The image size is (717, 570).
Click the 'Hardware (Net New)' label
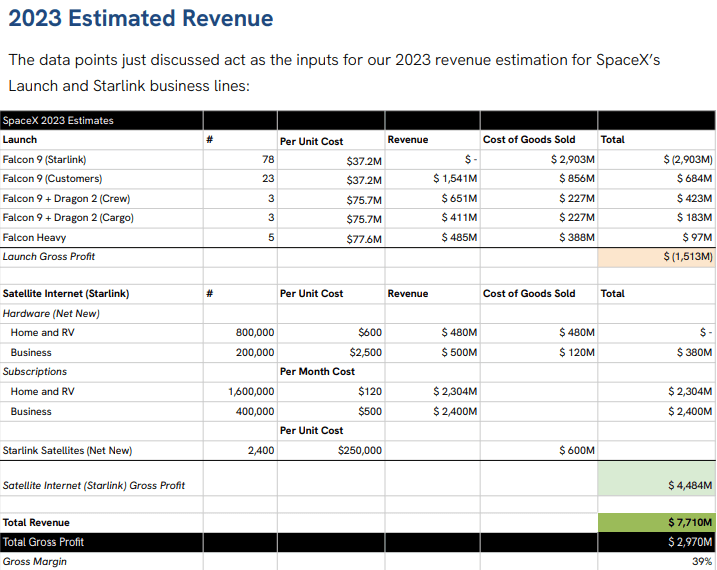tap(51, 314)
